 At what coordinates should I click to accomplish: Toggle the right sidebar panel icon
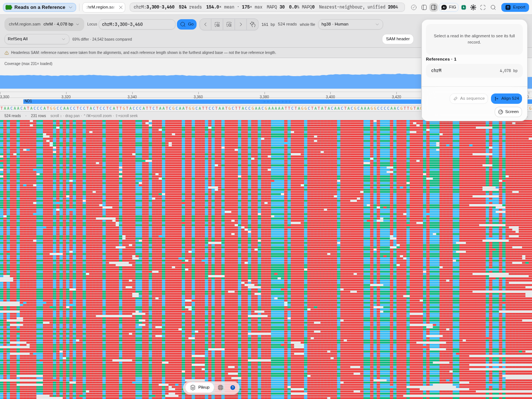click(x=434, y=7)
